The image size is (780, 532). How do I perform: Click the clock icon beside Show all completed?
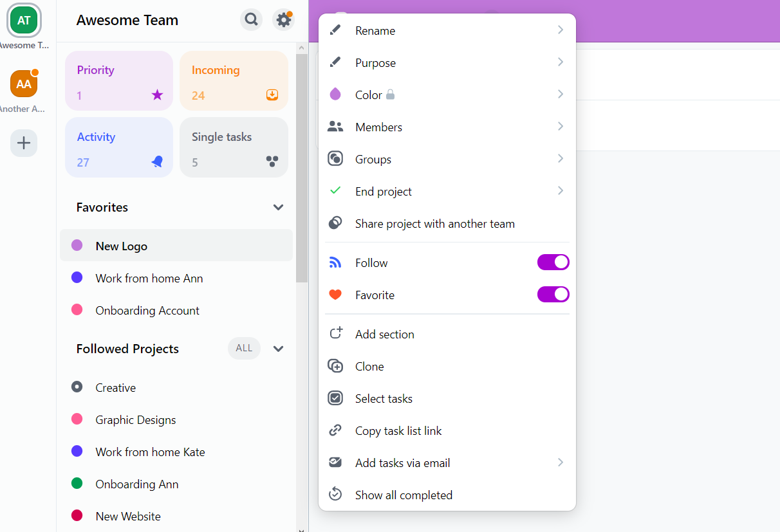pyautogui.click(x=335, y=495)
